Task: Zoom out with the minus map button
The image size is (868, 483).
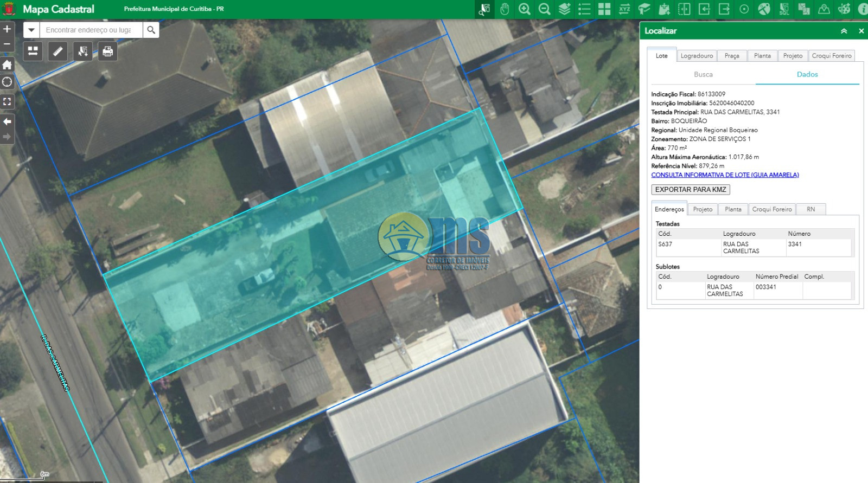Action: [x=7, y=44]
